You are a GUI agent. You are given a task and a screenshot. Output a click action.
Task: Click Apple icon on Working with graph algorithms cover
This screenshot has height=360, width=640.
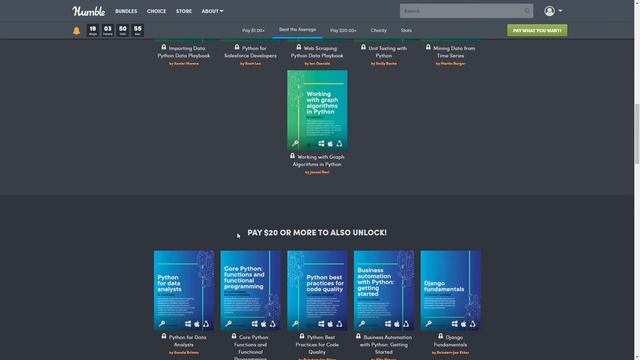(330, 143)
